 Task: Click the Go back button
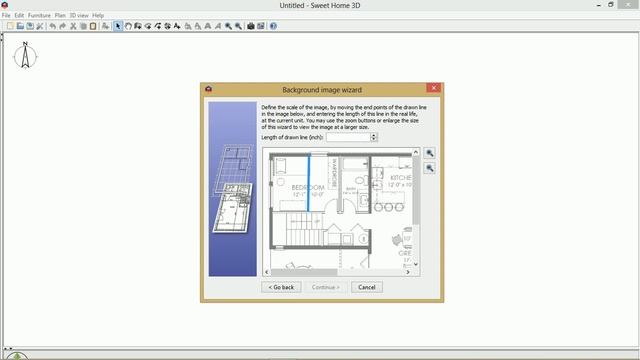pyautogui.click(x=281, y=287)
